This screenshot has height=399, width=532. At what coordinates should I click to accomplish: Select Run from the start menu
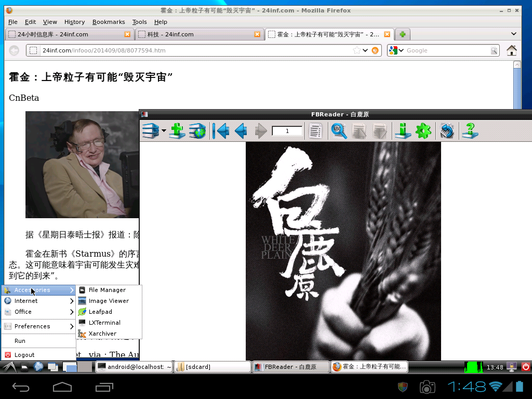38,341
